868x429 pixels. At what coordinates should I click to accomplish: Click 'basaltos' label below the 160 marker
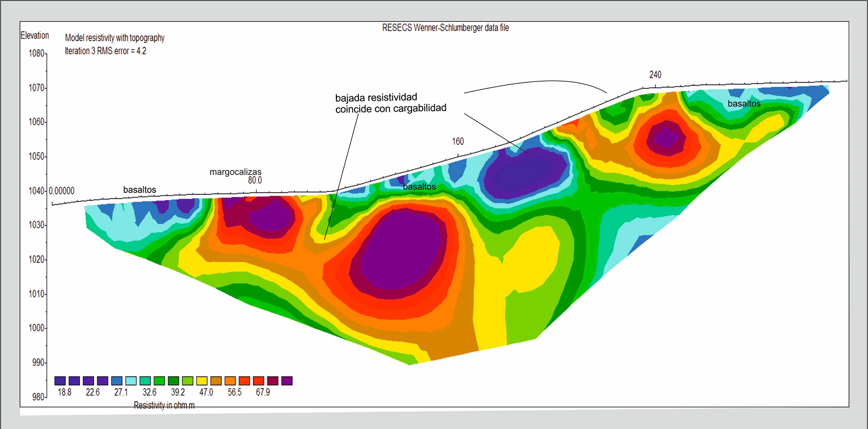point(419,187)
